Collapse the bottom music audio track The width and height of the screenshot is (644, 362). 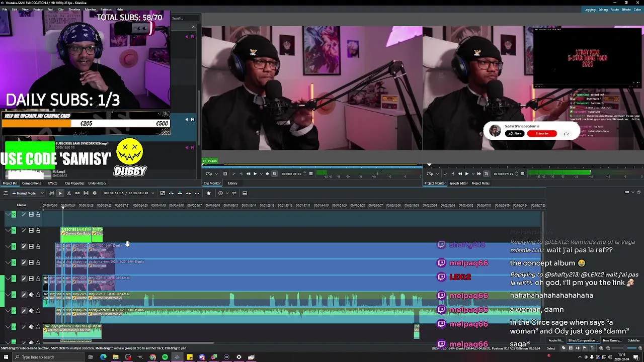[8, 327]
